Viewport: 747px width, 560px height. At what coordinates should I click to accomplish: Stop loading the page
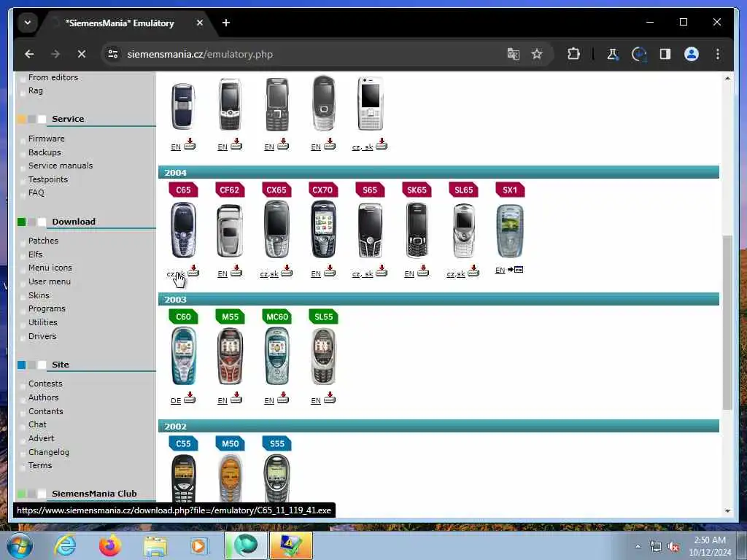(82, 54)
